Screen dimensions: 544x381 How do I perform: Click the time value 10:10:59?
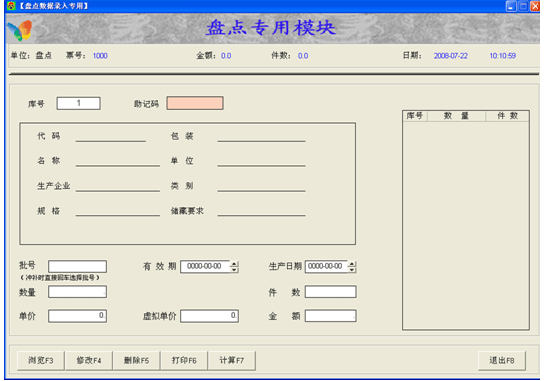502,56
